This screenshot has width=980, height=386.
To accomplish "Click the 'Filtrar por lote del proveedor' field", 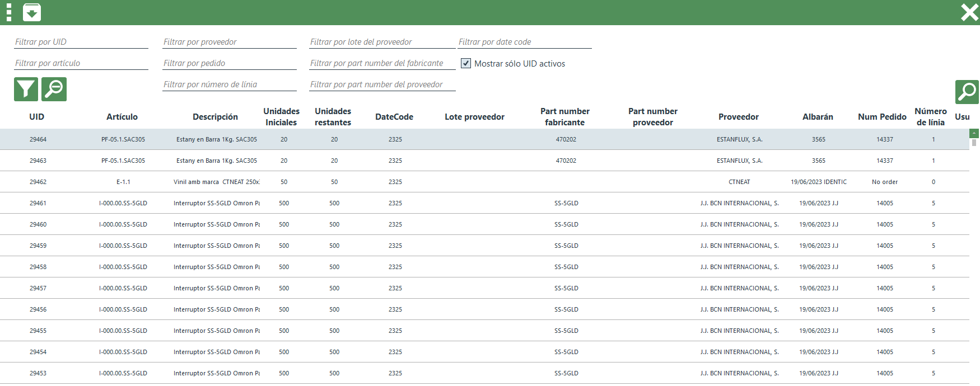I will point(382,42).
